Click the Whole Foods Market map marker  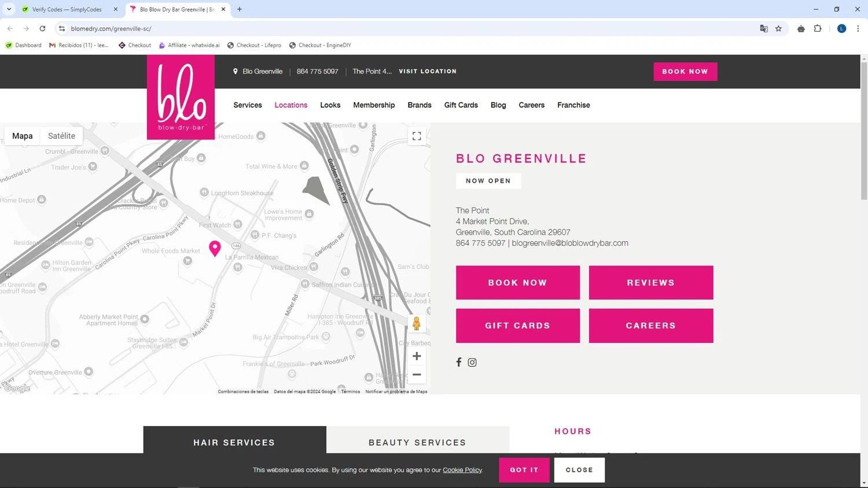tap(187, 261)
